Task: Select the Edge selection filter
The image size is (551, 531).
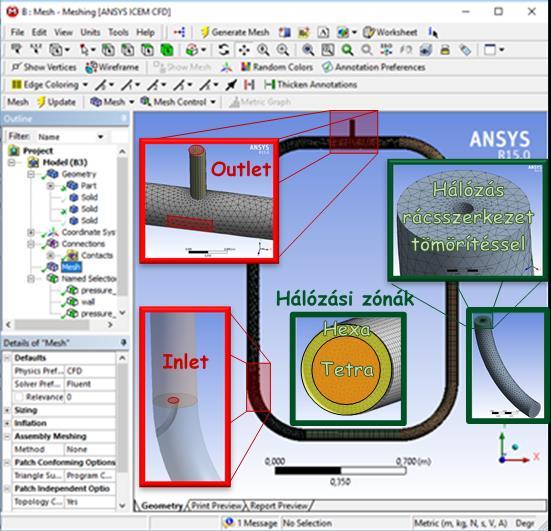Action: point(128,50)
